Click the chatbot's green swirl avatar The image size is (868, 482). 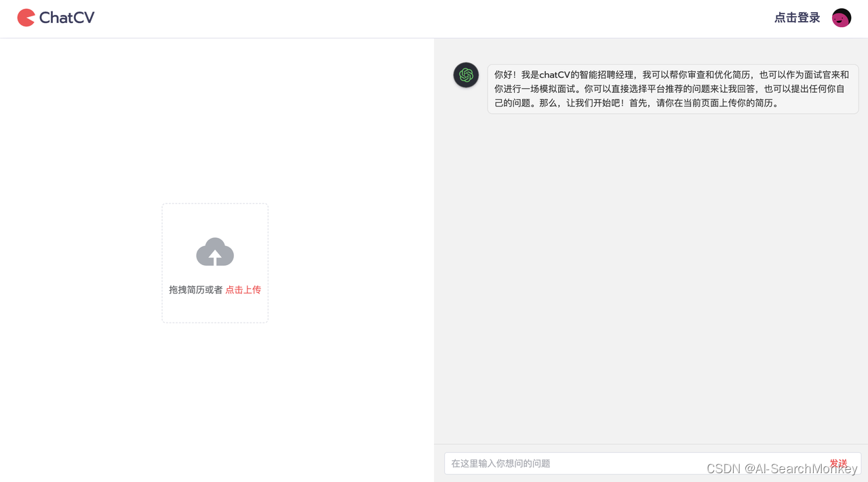tap(466, 75)
